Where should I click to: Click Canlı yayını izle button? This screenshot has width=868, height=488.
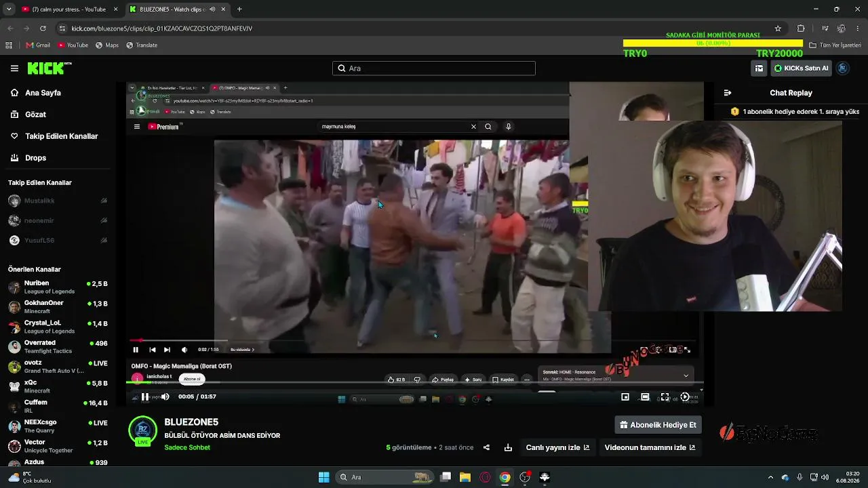pos(557,447)
